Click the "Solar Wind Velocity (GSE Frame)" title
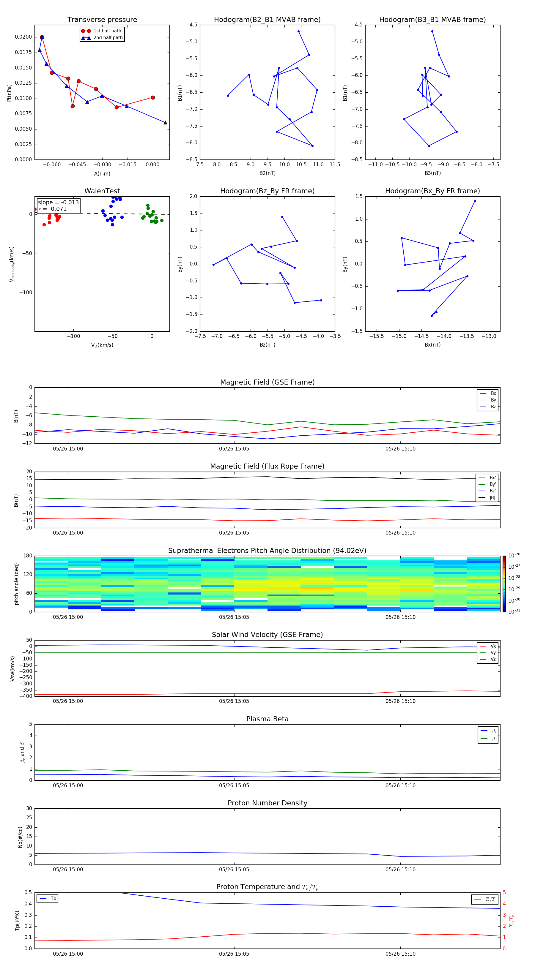This screenshot has height=980, width=535. pyautogui.click(x=267, y=635)
